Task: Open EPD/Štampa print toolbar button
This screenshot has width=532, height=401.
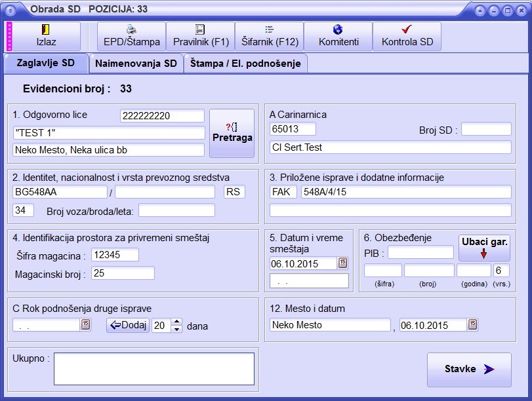Action: [x=132, y=36]
